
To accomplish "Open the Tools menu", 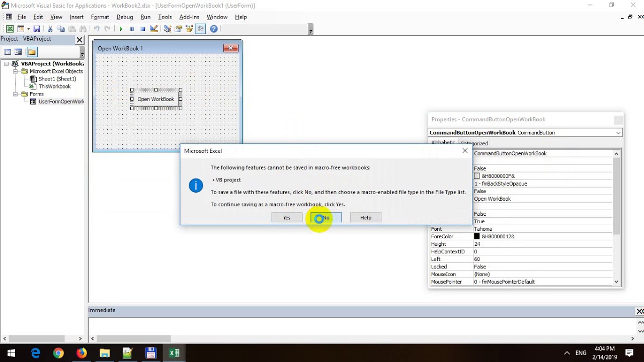I will tap(165, 17).
